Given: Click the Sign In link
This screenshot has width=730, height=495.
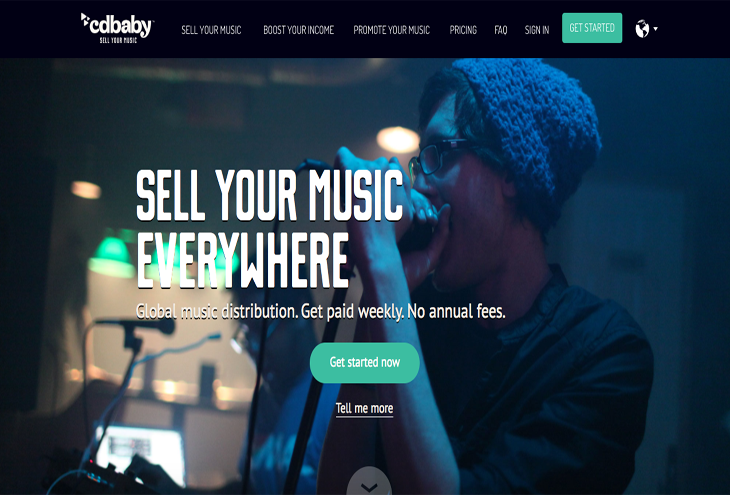Looking at the screenshot, I should pos(537,30).
